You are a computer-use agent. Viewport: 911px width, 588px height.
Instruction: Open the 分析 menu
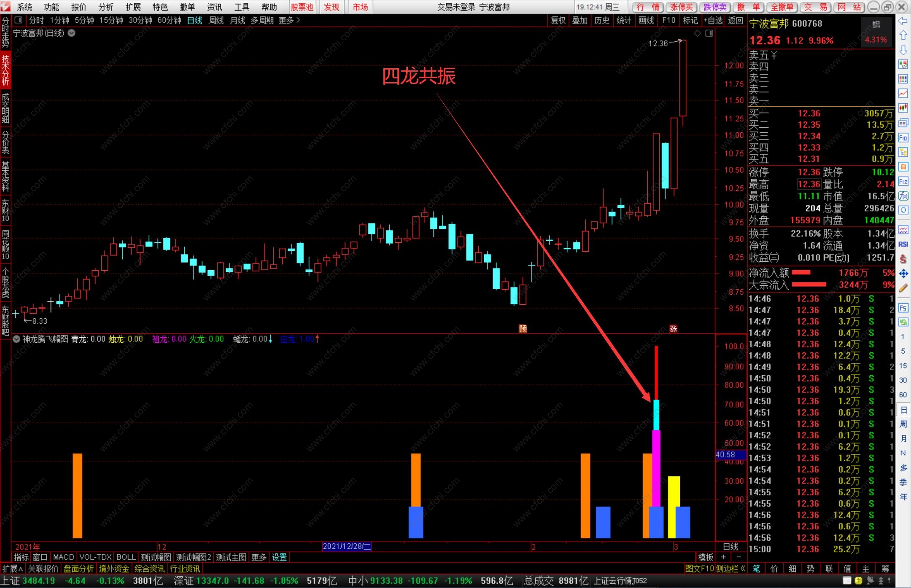[x=105, y=7]
